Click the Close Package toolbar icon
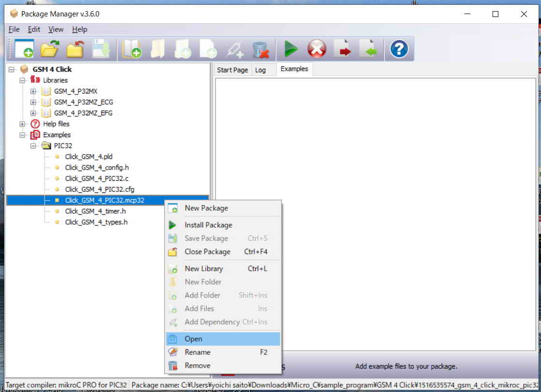Screen dimensions: 541x392 (75, 49)
